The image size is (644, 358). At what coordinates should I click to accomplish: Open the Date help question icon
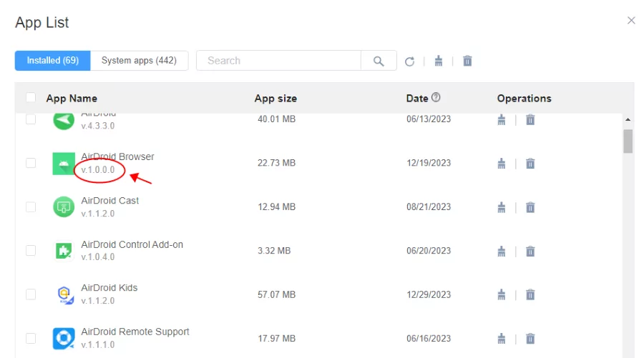(436, 97)
